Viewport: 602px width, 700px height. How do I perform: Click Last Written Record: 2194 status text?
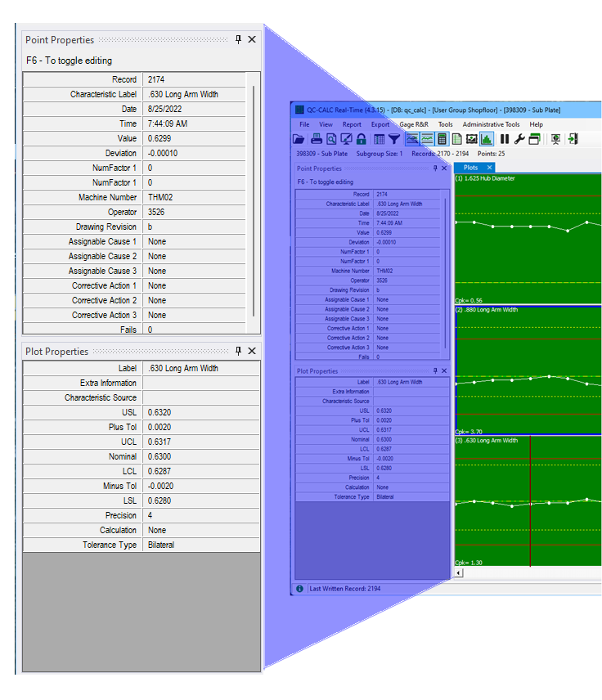345,589
